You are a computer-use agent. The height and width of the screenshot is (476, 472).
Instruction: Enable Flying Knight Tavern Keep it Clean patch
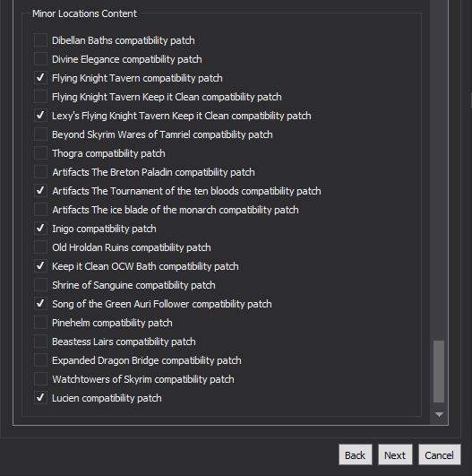[40, 97]
